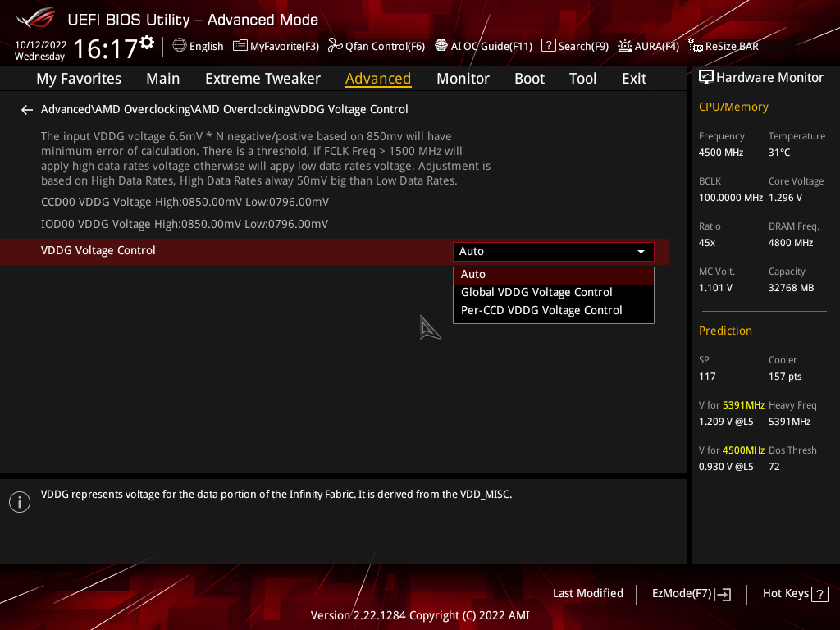The height and width of the screenshot is (630, 840).
Task: Click DRAM Freq. value 4800 MHz
Action: [x=790, y=243]
